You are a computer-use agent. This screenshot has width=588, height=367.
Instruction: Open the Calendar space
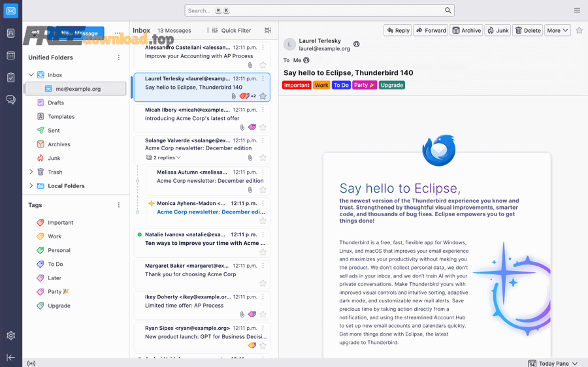pyautogui.click(x=11, y=56)
